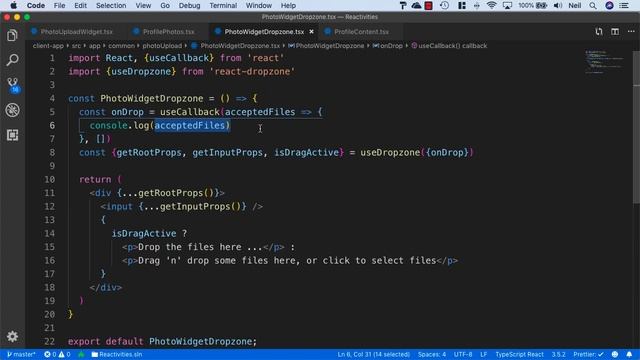This screenshot has width=640, height=360.
Task: Open the Go menu
Action: pos(165,5)
